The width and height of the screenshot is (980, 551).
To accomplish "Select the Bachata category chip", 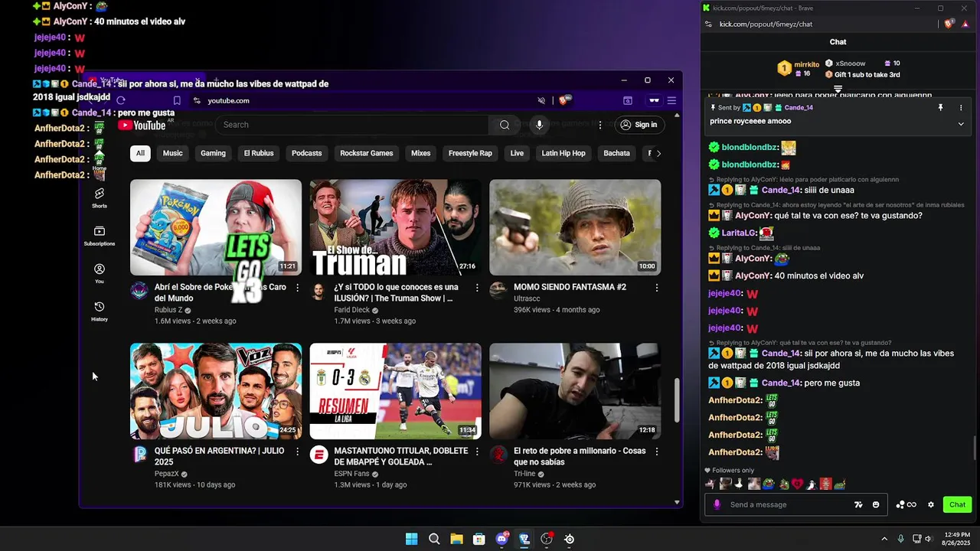I will (616, 153).
